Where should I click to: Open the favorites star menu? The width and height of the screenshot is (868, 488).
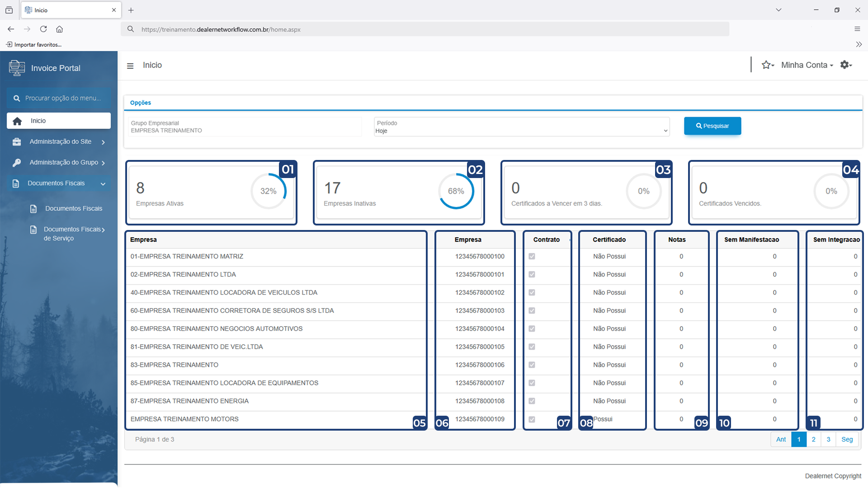click(x=768, y=65)
